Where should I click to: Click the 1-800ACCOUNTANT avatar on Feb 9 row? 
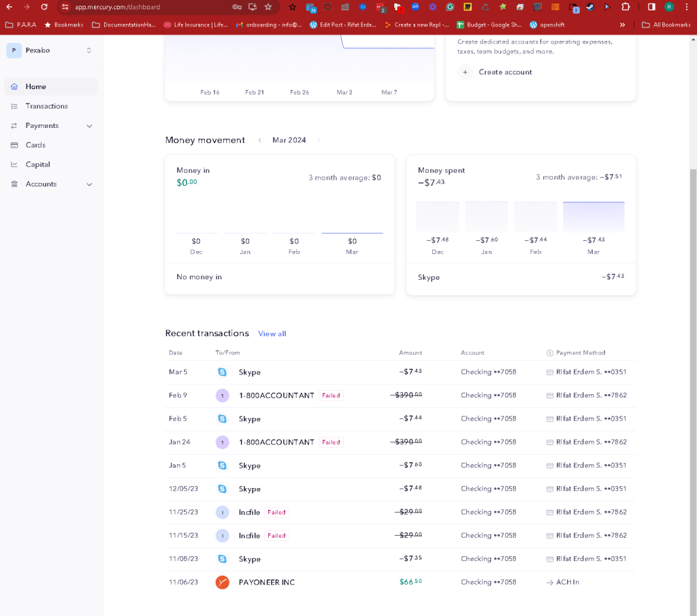(223, 395)
